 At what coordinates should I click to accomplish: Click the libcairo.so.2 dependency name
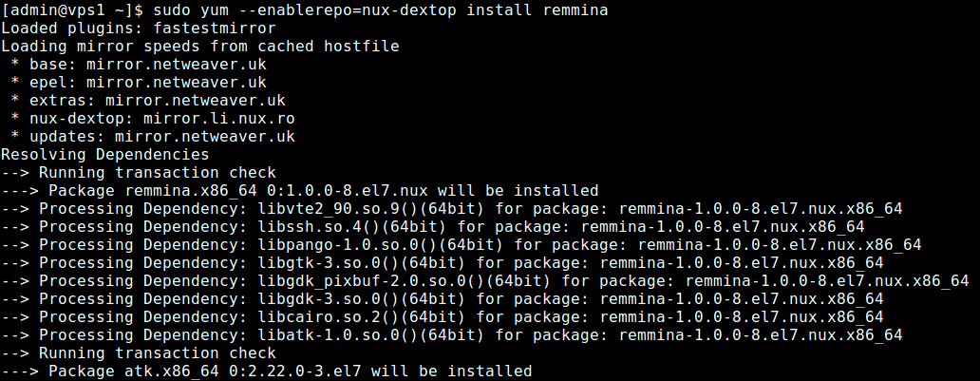tap(314, 317)
